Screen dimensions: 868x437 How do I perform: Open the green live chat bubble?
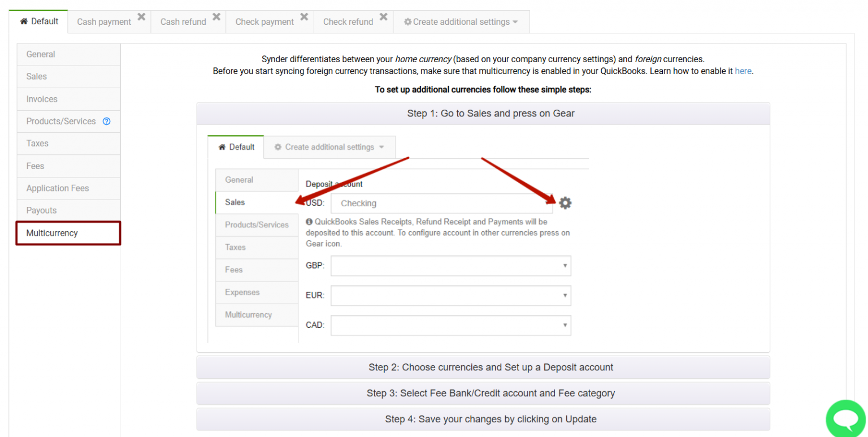click(845, 419)
